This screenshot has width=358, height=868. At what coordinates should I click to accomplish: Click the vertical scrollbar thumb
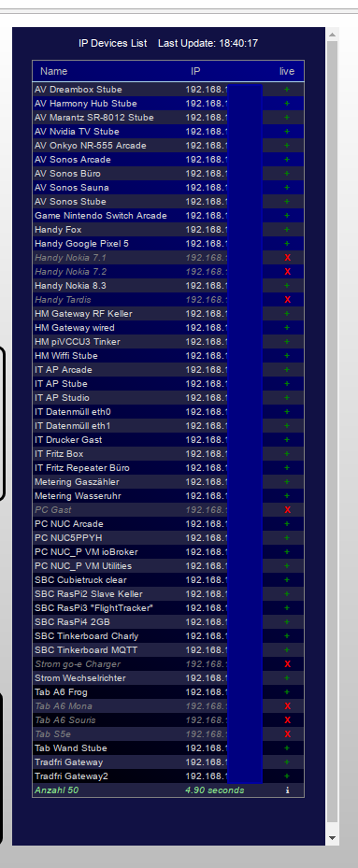(332, 433)
